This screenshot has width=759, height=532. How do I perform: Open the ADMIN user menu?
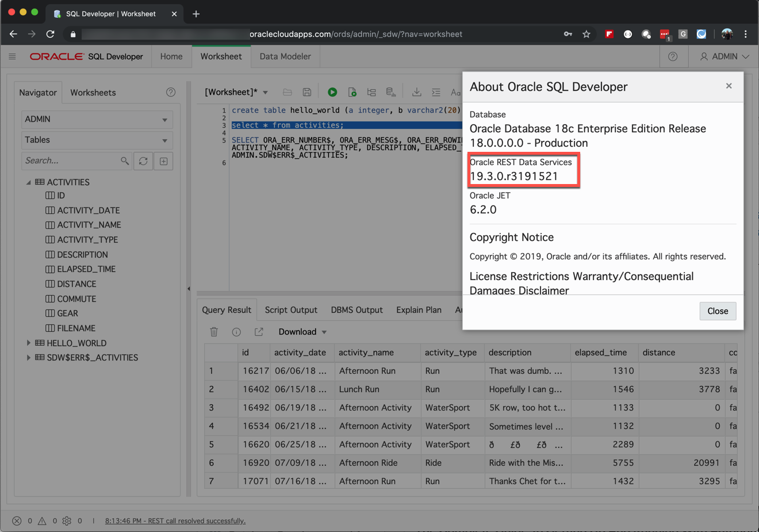[x=724, y=56]
